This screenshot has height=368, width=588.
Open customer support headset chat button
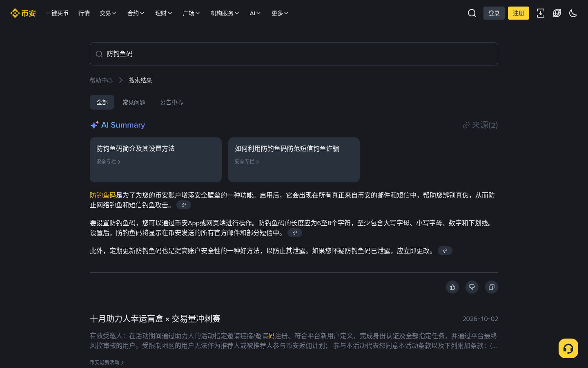pos(568,348)
